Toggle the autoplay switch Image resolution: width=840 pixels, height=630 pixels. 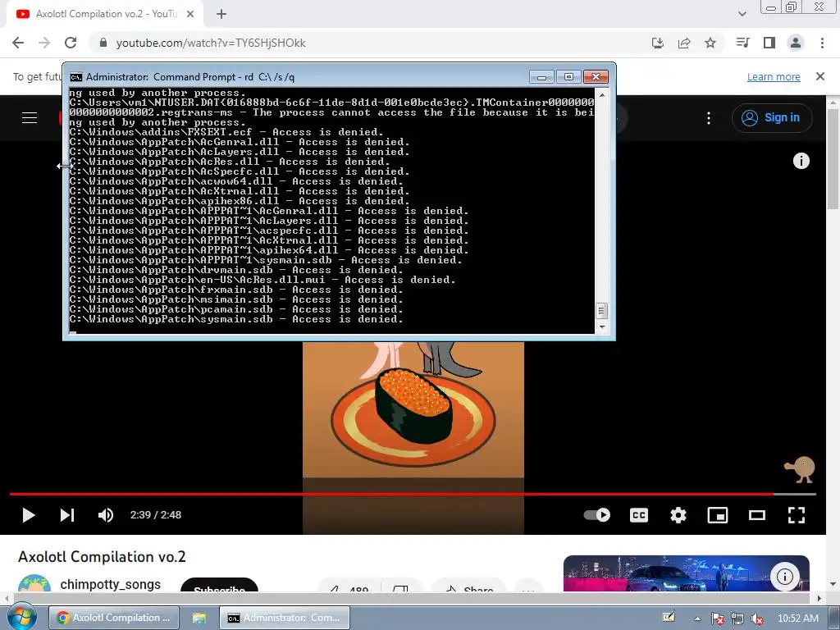[x=597, y=515]
